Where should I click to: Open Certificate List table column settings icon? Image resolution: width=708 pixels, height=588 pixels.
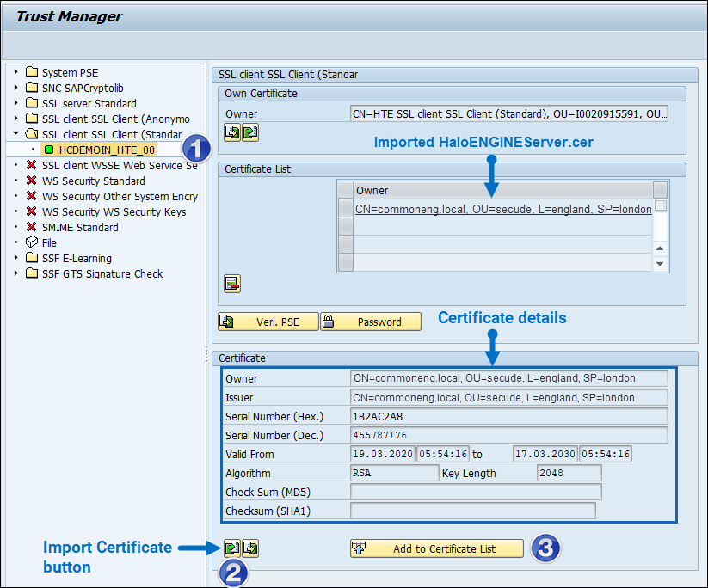[660, 190]
